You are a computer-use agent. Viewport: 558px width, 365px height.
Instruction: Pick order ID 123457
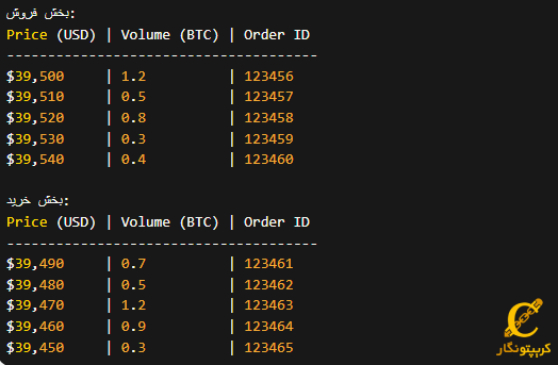tap(269, 97)
